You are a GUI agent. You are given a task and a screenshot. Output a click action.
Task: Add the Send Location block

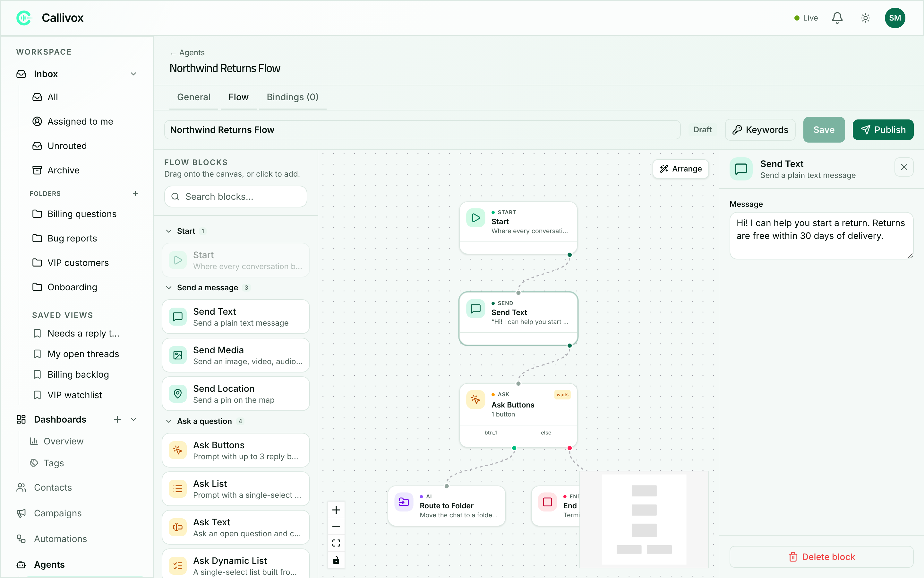pos(235,394)
